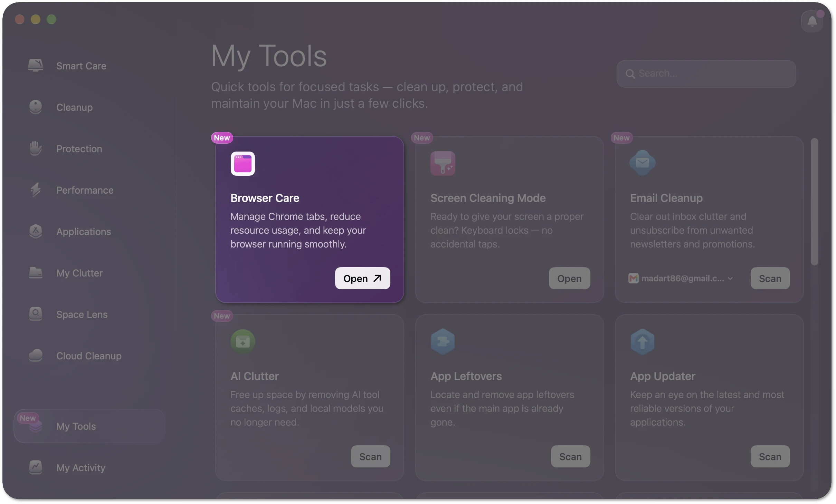Click the My Tools page heading
Viewport: 836px width, 504px height.
pyautogui.click(x=269, y=56)
